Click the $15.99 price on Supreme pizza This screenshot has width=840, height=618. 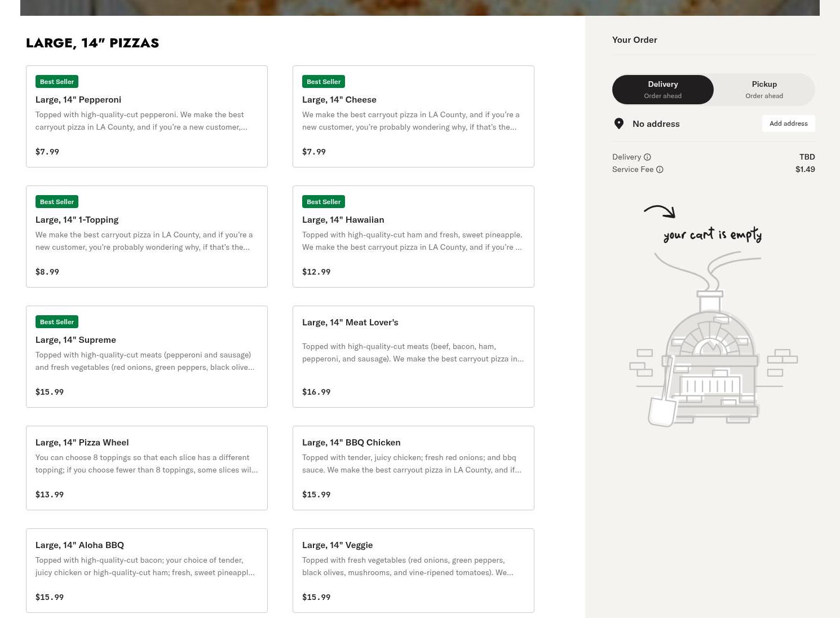click(50, 392)
